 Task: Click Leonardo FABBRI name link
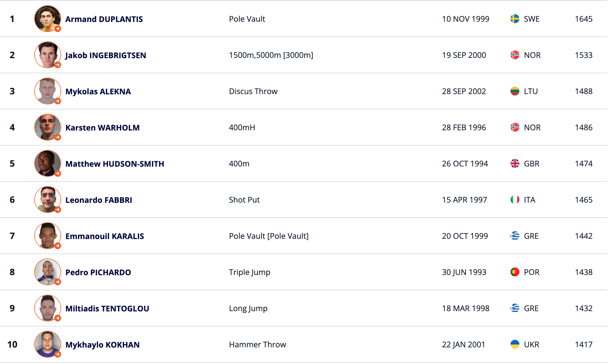(99, 200)
